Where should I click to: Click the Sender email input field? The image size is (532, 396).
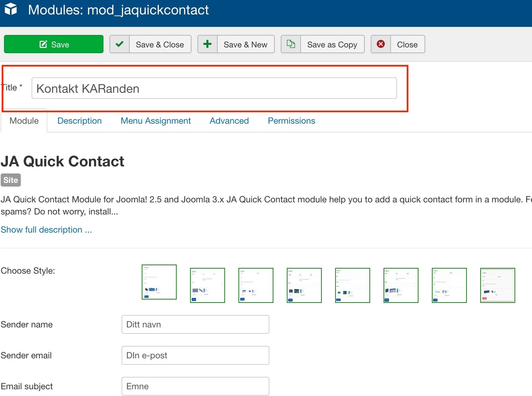195,355
